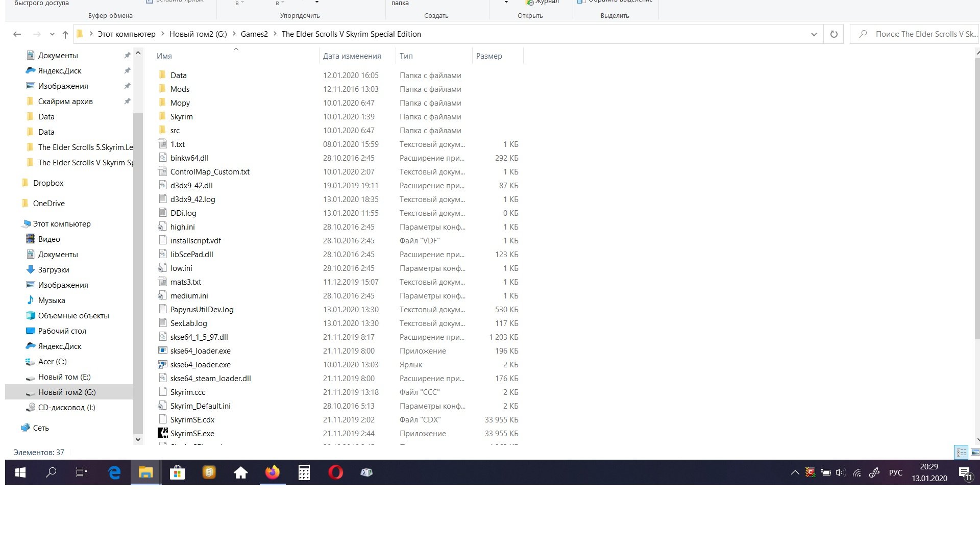
Task: Open Calculator from the taskbar
Action: coord(304,472)
